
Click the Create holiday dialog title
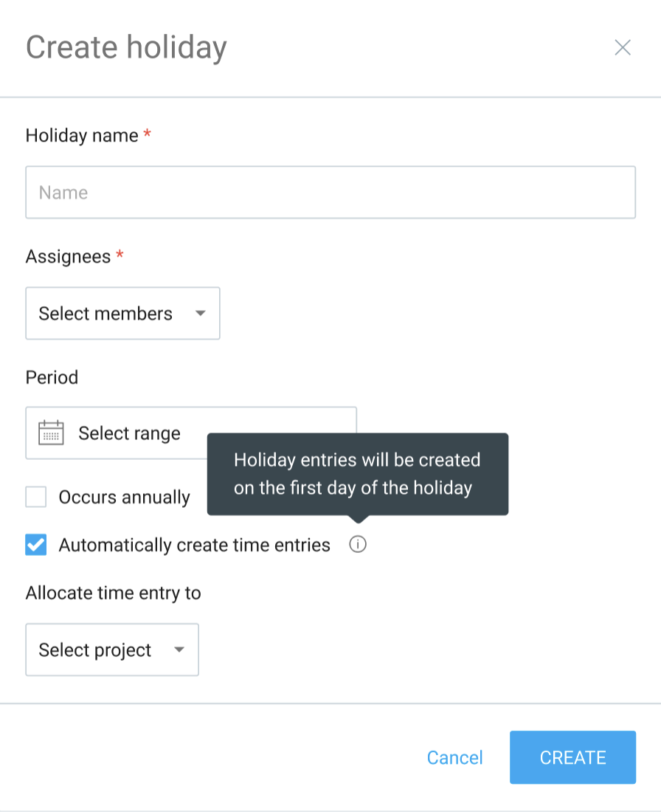(x=126, y=48)
